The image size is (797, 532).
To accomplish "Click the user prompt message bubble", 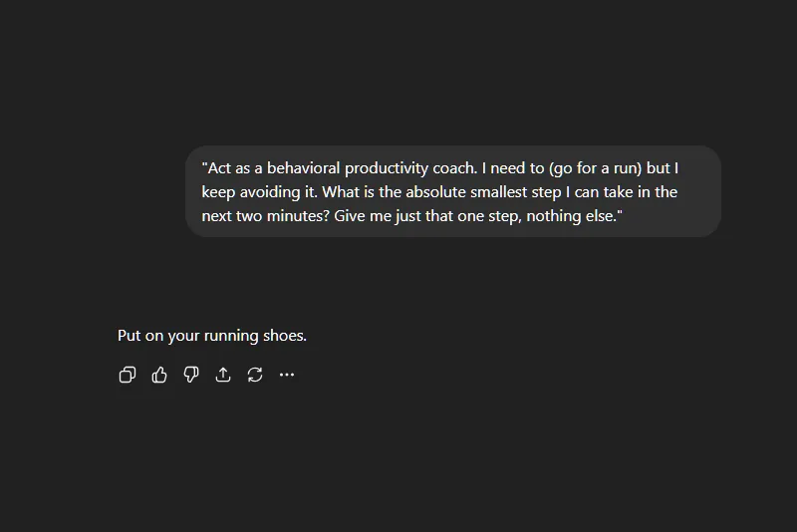I will [452, 191].
